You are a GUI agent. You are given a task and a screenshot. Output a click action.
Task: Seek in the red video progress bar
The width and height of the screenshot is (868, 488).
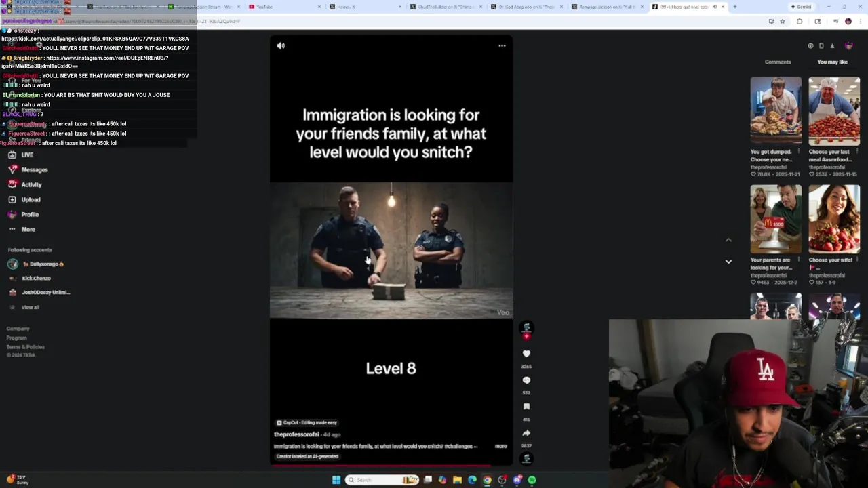pos(391,466)
